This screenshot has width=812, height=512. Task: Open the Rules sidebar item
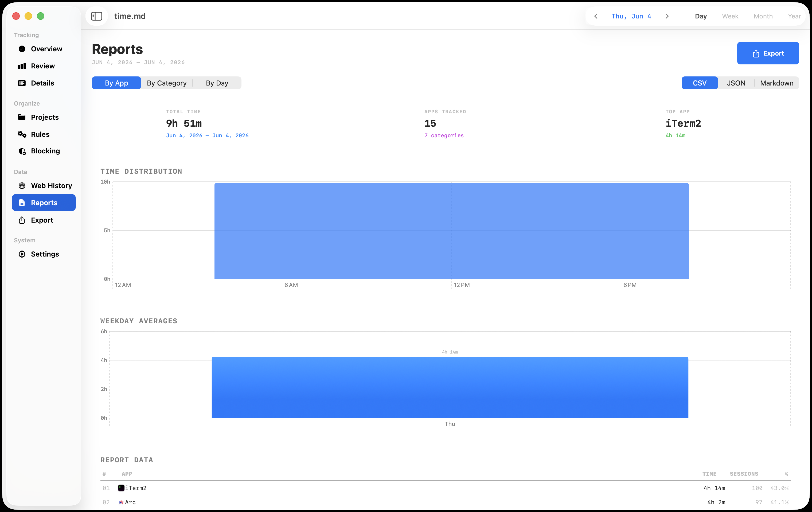[44, 134]
